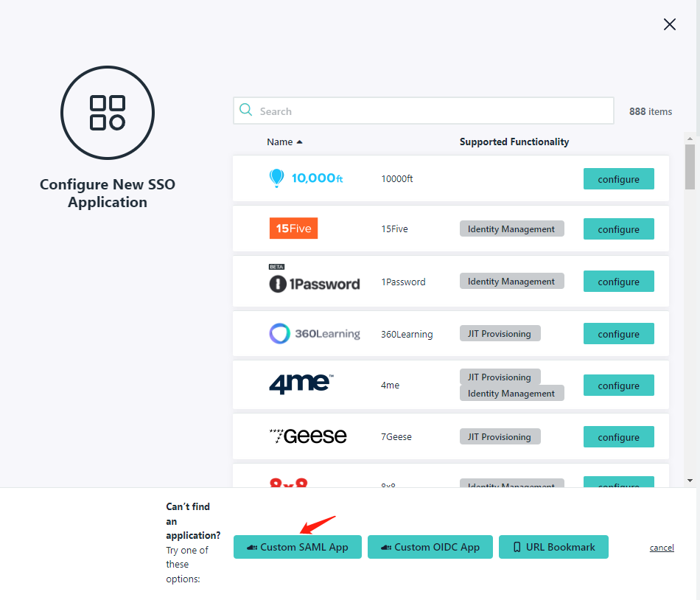
Task: Select the URL Bookmark option
Action: 553,547
